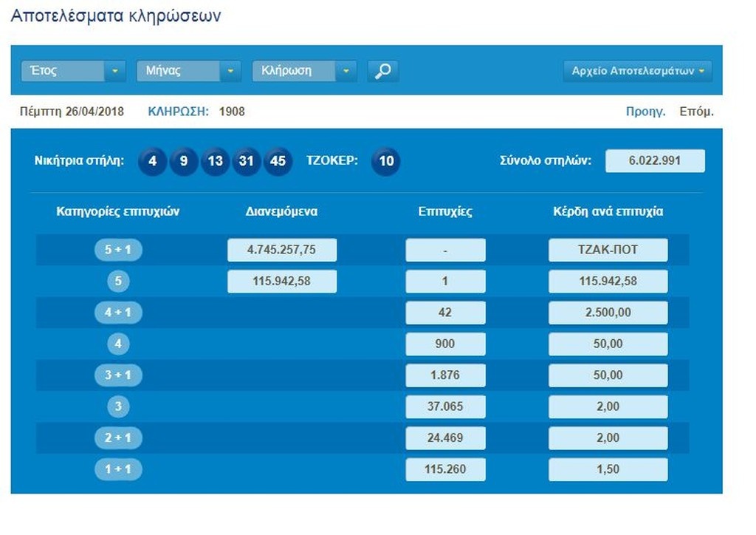Click the 1 + 1 category badge
This screenshot has width=756, height=535.
pos(118,469)
